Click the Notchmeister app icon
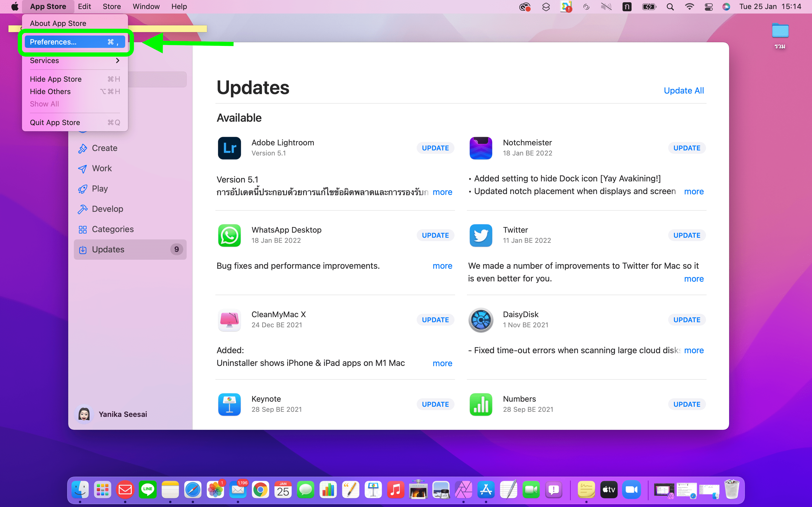 tap(481, 148)
